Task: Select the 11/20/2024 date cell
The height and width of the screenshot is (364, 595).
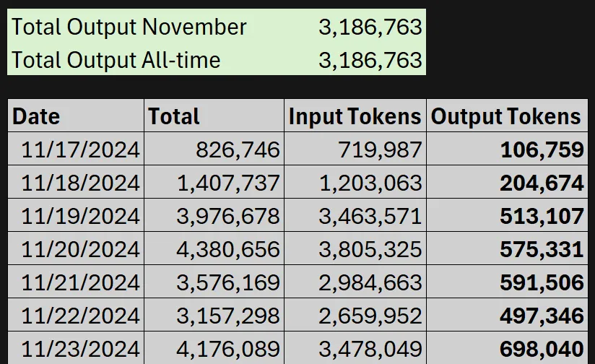Action: point(76,248)
